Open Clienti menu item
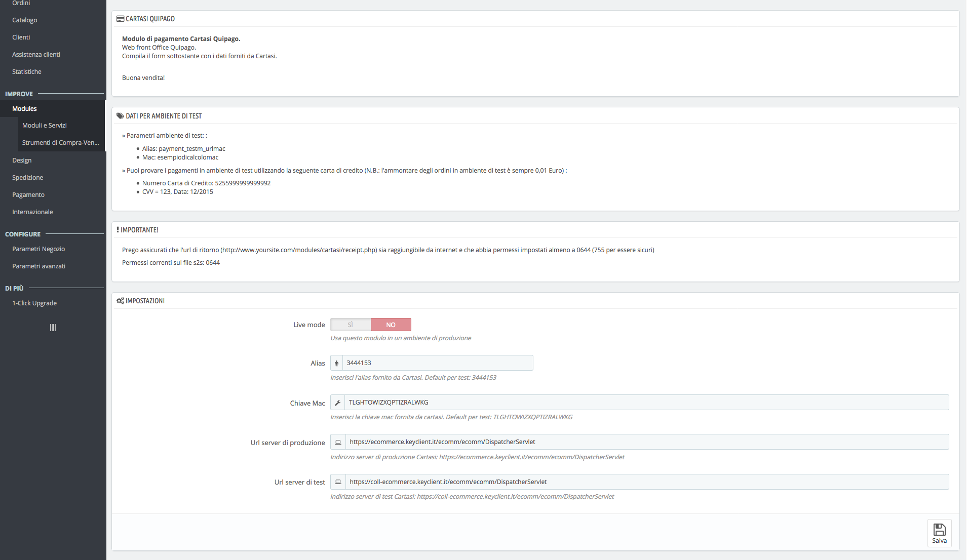Screen dimensions: 967x560 pos(21,37)
